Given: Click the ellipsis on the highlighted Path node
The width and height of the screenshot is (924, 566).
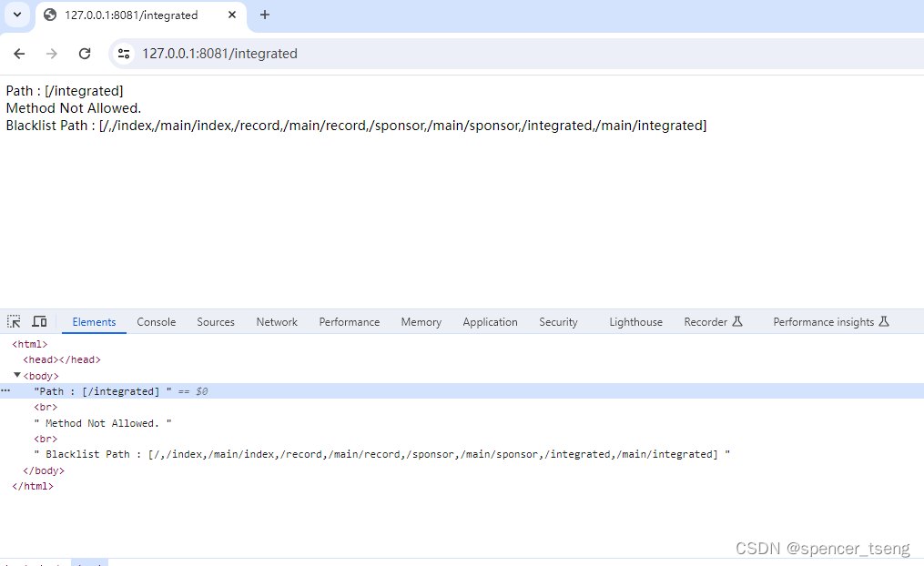Looking at the screenshot, I should [x=5, y=390].
